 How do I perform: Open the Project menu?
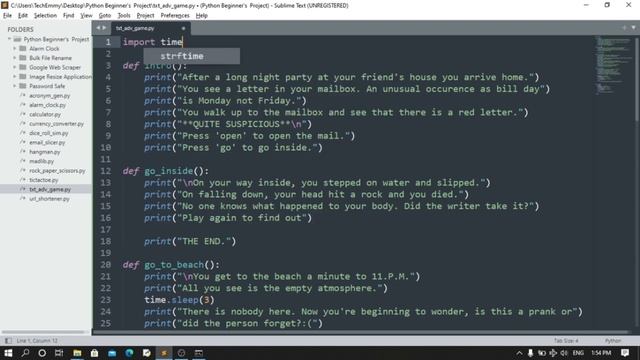(145, 16)
